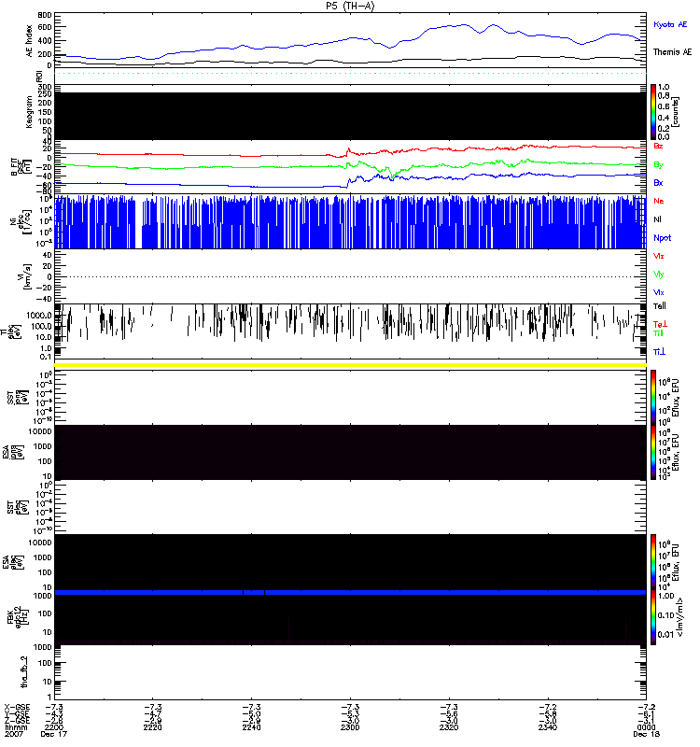Click the ESA elec panel axis label
This screenshot has height=747, width=700.
coord(12,562)
